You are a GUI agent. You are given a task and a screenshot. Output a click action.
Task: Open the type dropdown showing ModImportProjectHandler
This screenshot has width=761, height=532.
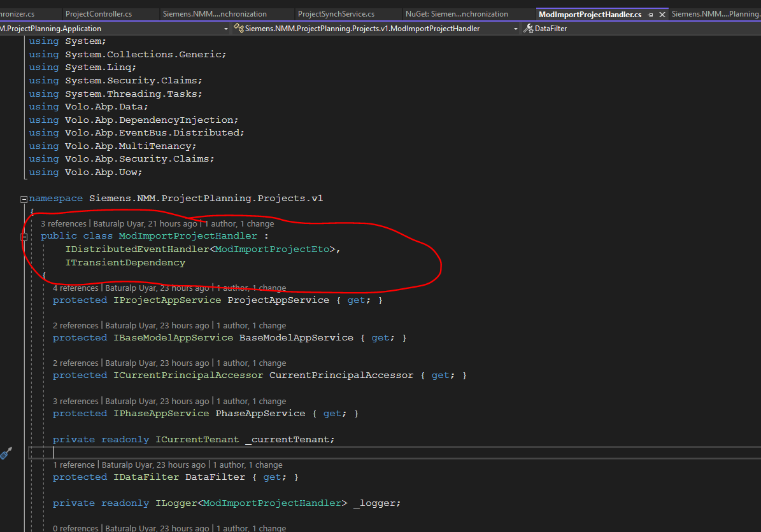pyautogui.click(x=516, y=29)
